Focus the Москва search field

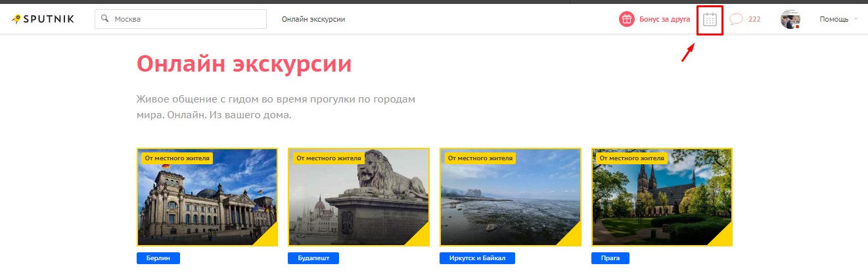(181, 19)
